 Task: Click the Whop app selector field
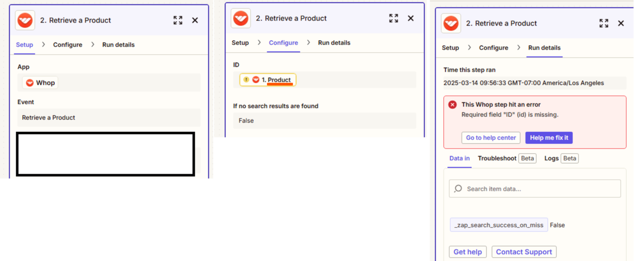(109, 82)
